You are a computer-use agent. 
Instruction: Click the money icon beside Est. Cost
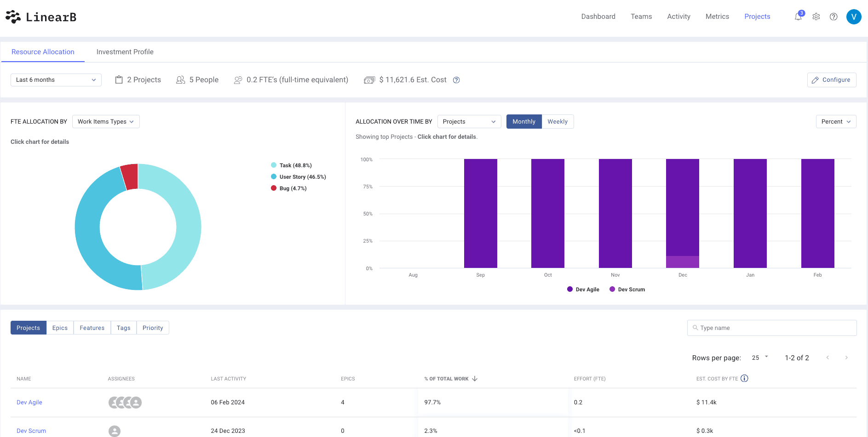click(369, 80)
